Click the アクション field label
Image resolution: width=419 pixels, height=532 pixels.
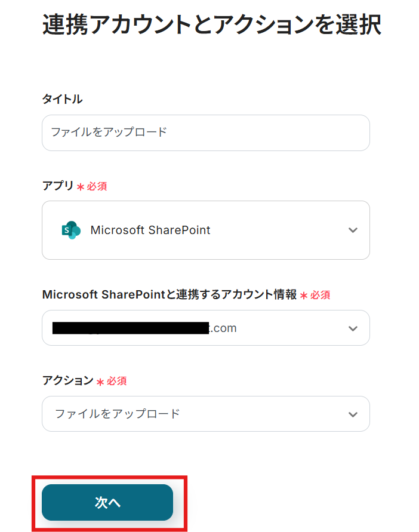pyautogui.click(x=67, y=380)
